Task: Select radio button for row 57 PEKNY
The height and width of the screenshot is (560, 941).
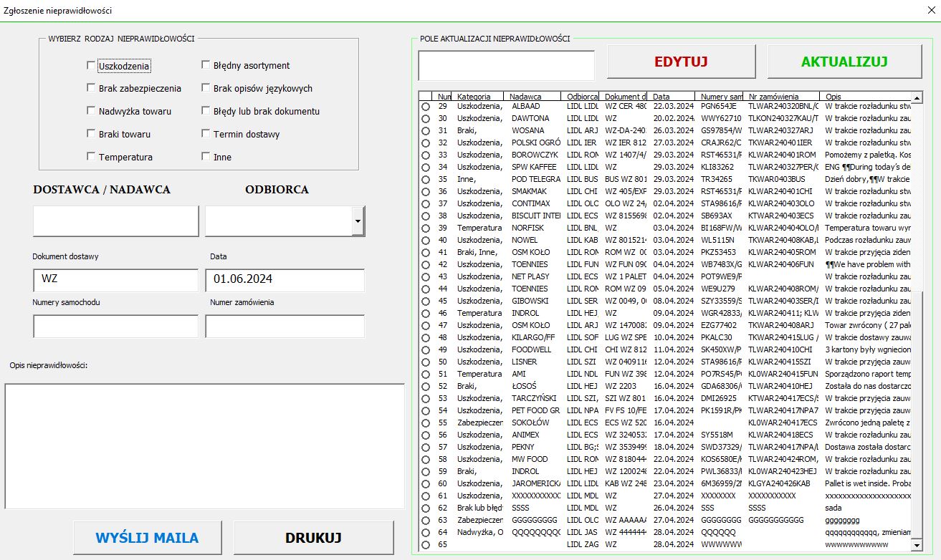Action: coord(425,448)
